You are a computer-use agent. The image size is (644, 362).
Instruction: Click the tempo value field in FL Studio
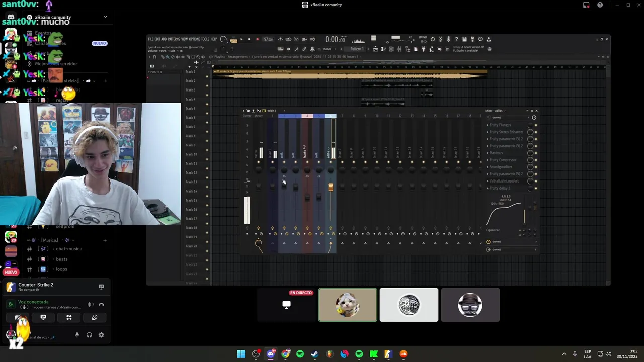click(x=269, y=39)
